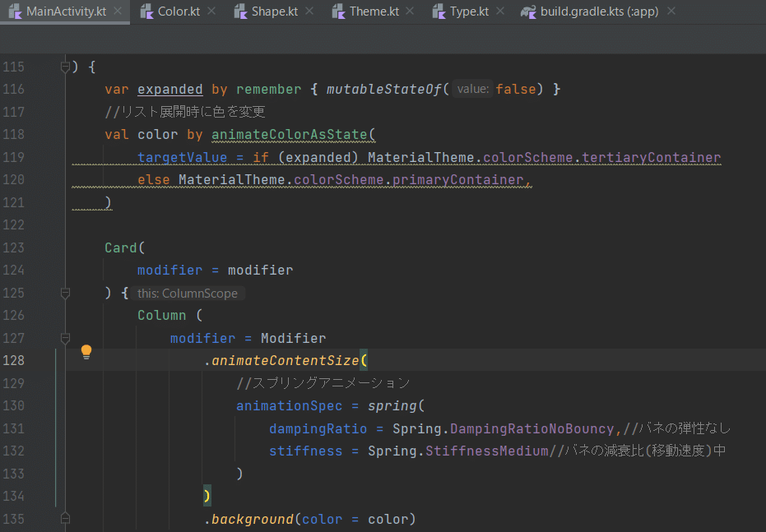Click 'false' on line 116
The height and width of the screenshot is (532, 766).
coord(515,90)
